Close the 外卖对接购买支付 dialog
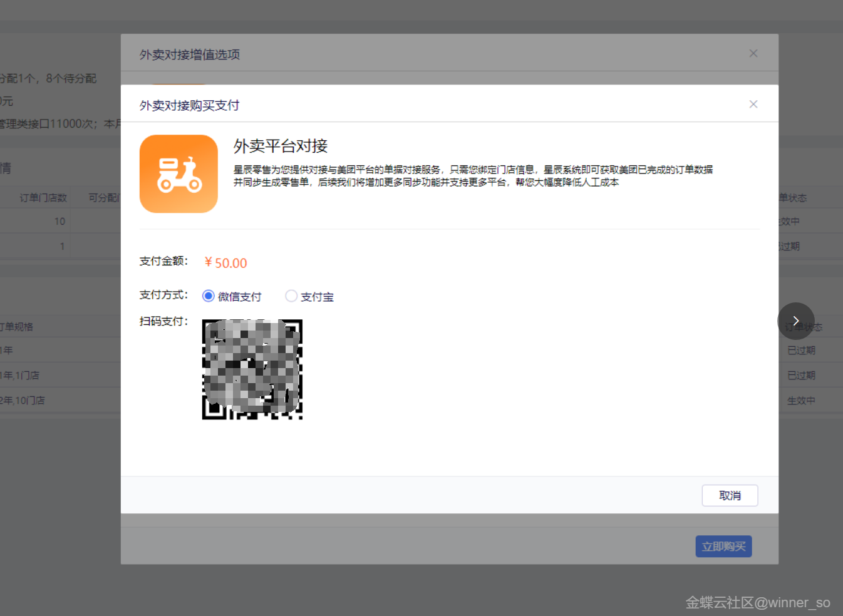Image resolution: width=843 pixels, height=616 pixels. [x=753, y=104]
